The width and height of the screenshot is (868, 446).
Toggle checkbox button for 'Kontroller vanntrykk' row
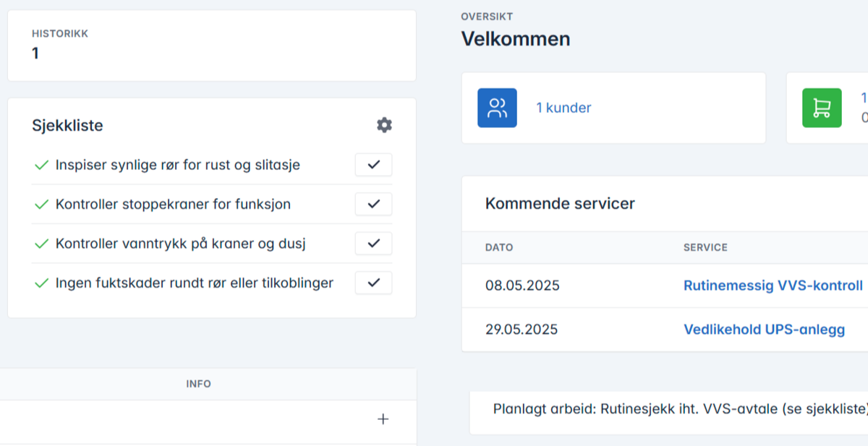coord(373,243)
